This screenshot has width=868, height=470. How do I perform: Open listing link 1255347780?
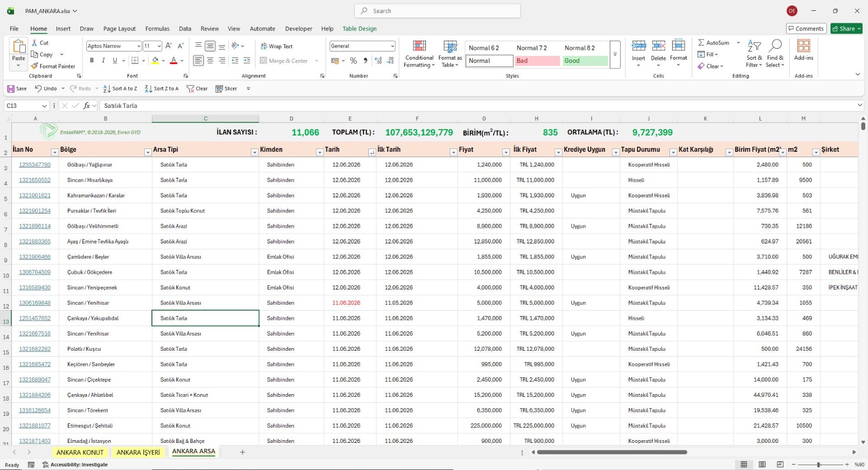[35, 165]
